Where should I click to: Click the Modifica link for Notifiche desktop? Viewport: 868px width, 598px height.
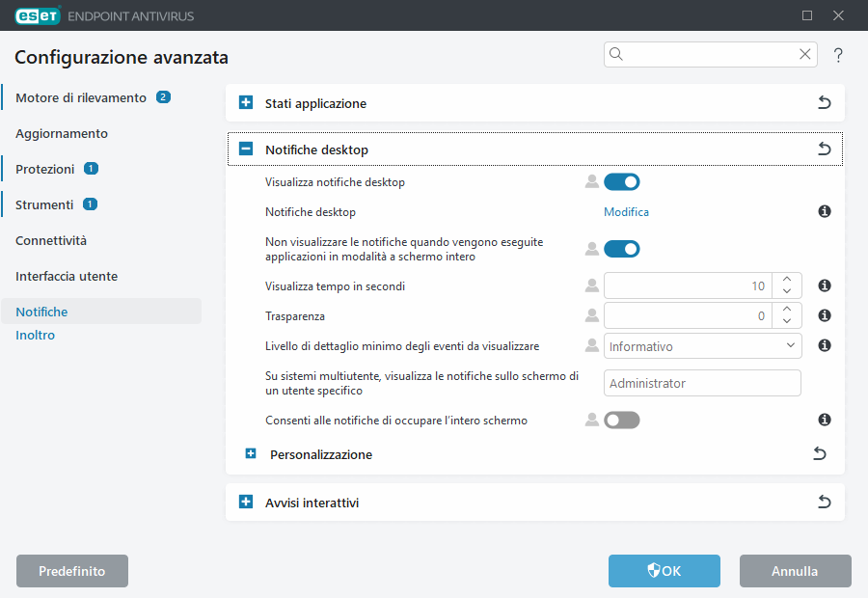(626, 211)
